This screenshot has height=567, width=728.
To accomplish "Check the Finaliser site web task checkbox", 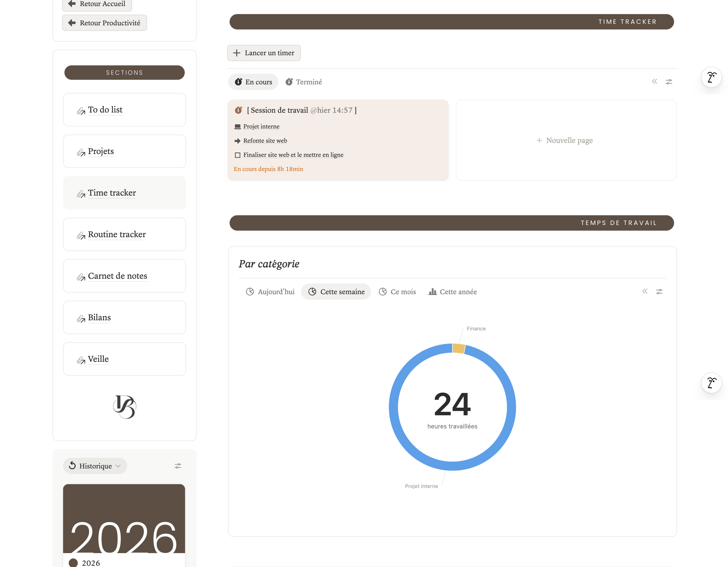I will click(x=237, y=155).
